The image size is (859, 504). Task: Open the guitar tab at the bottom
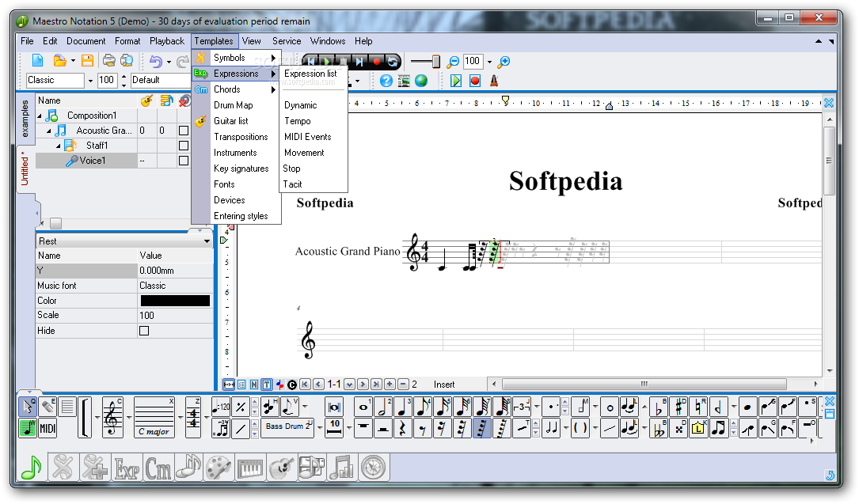click(x=282, y=468)
